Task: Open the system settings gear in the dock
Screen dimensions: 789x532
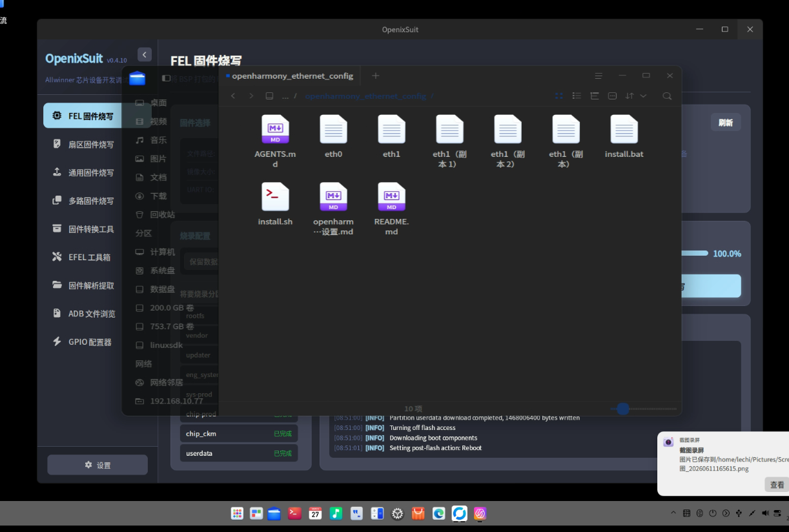Action: 398,513
